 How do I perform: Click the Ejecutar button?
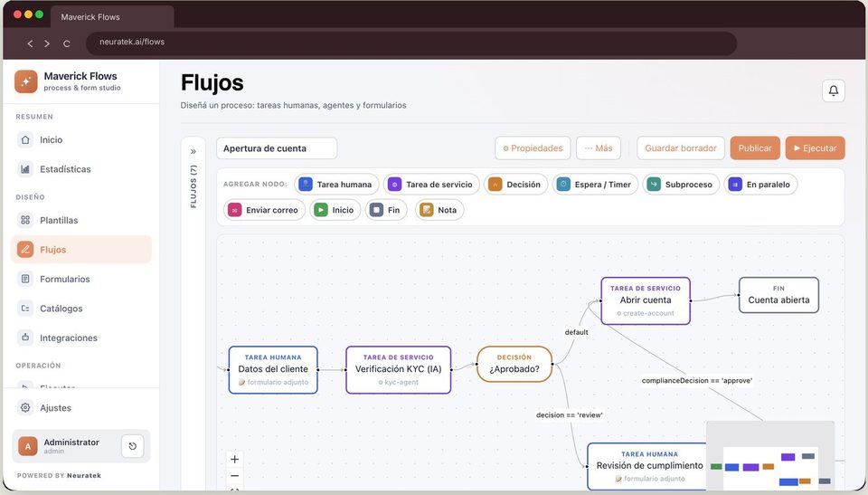tap(815, 148)
